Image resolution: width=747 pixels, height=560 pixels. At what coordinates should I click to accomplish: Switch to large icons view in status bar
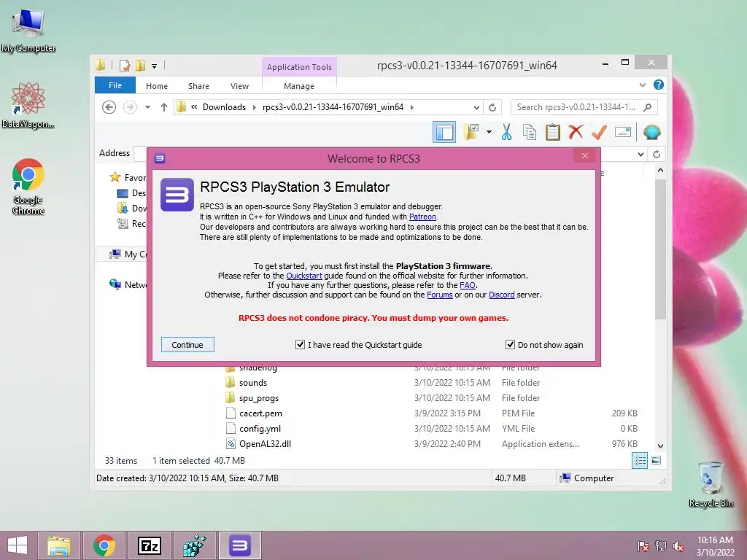tap(656, 460)
